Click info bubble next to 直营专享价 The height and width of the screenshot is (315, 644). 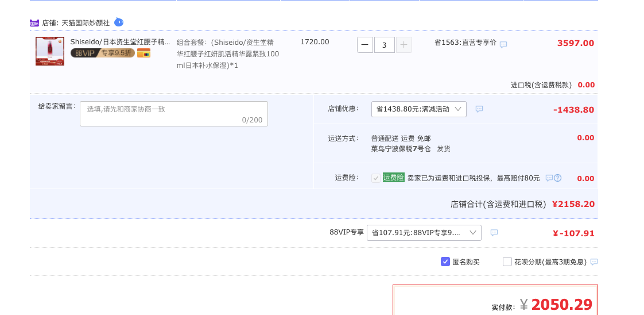point(503,44)
